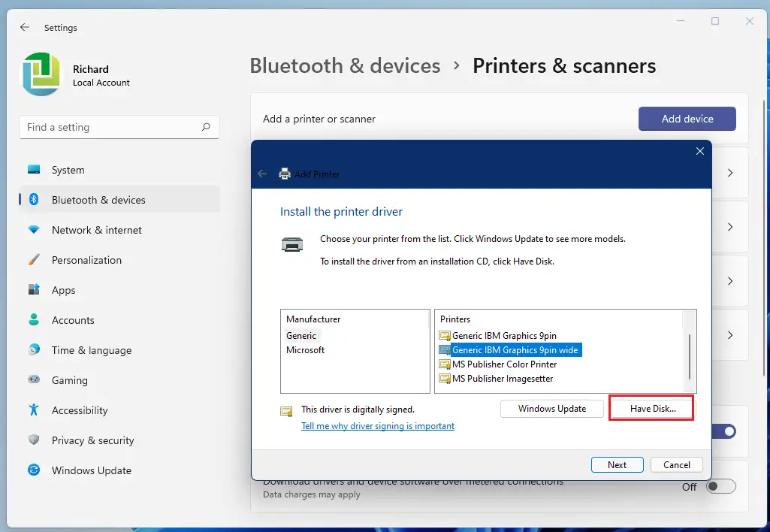Viewport: 770px width, 532px height.
Task: Click the Accounts person icon
Action: (x=34, y=319)
